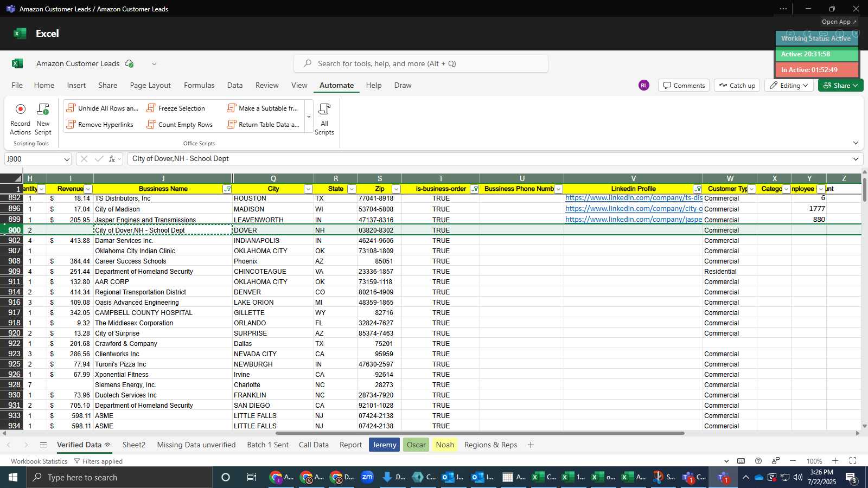Run Unhide All Rows script
Viewport: 868px width, 488px height.
103,108
